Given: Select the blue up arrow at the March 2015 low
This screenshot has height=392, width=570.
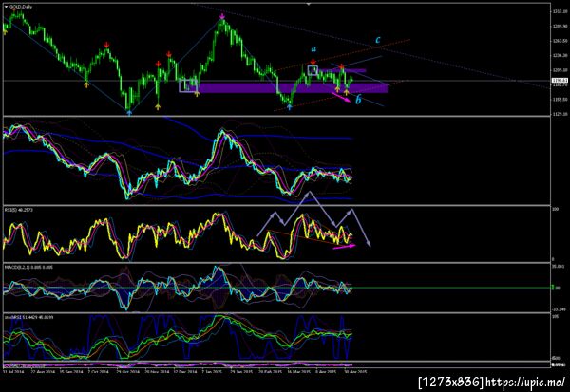Looking at the screenshot, I should 290,107.
